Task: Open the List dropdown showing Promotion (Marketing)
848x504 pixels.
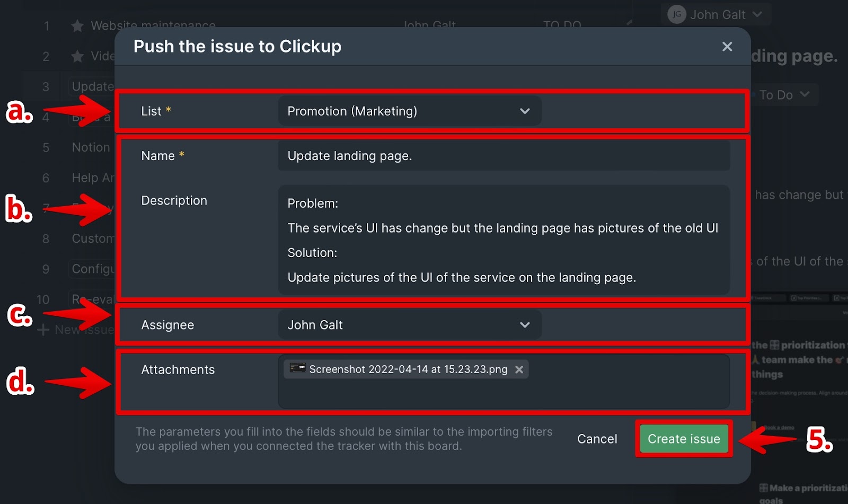Action: tap(410, 111)
